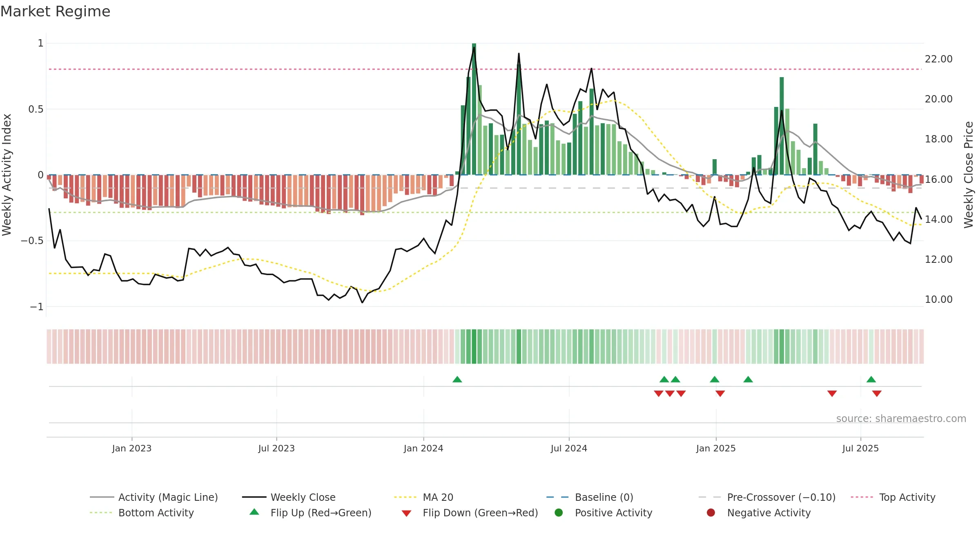Toggle the Flip Down (Green→Red) legend entry
Screen dimensions: 980x551
[x=470, y=513]
